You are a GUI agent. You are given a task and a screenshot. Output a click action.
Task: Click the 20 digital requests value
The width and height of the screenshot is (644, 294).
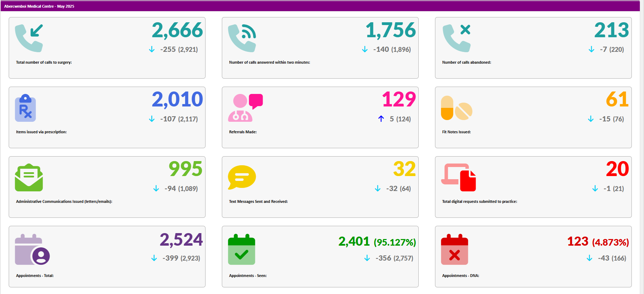pos(618,169)
